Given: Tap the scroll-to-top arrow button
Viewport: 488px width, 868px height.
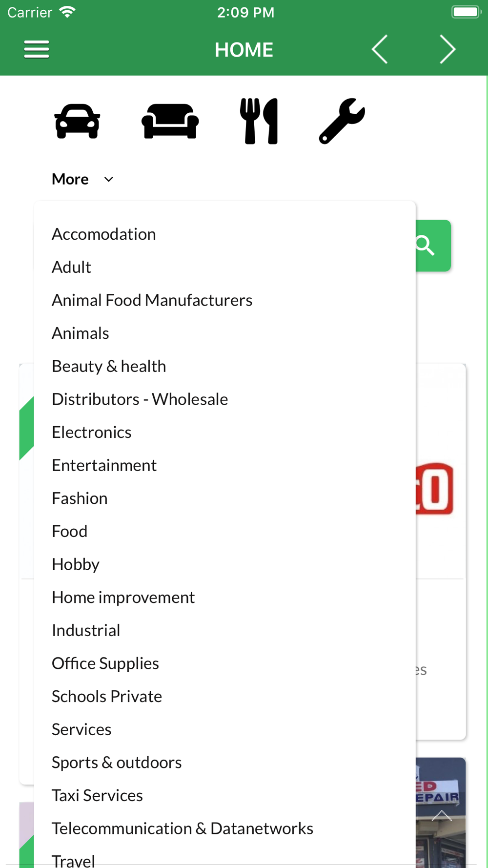Looking at the screenshot, I should (442, 815).
